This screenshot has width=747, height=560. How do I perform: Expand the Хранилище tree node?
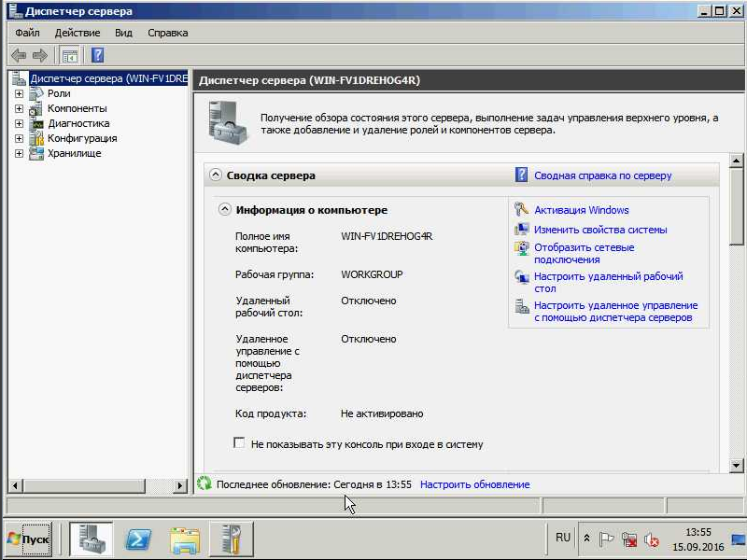click(19, 153)
